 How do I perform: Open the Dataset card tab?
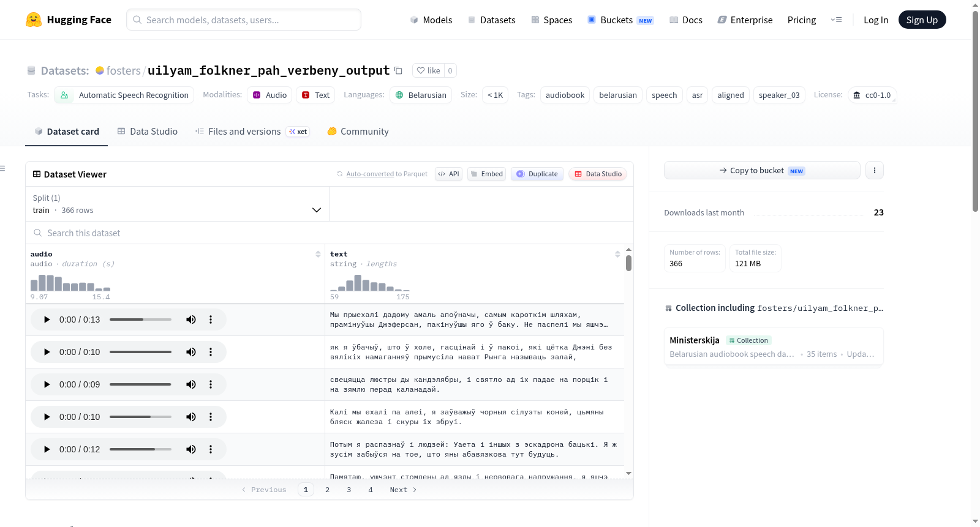pyautogui.click(x=66, y=132)
